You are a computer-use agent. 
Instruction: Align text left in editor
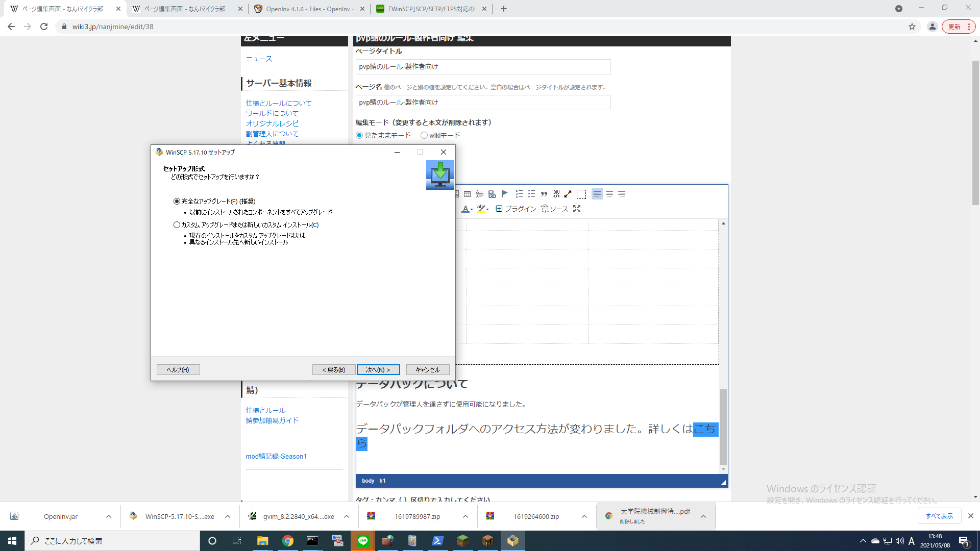coord(597,194)
